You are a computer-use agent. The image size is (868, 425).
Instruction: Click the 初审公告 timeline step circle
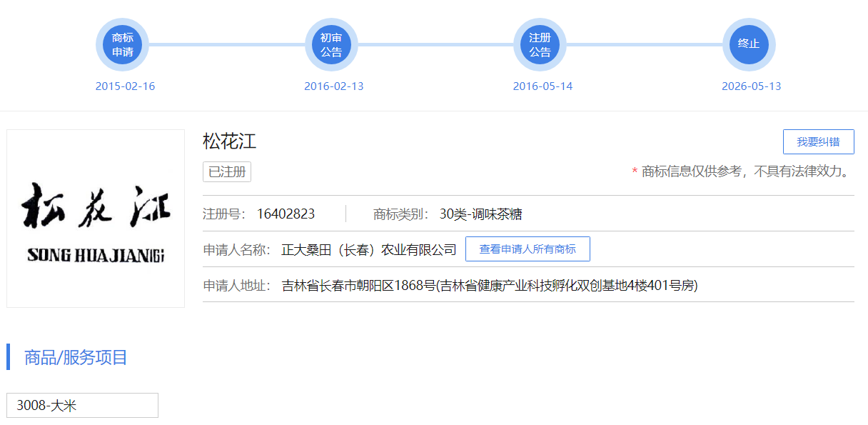331,44
